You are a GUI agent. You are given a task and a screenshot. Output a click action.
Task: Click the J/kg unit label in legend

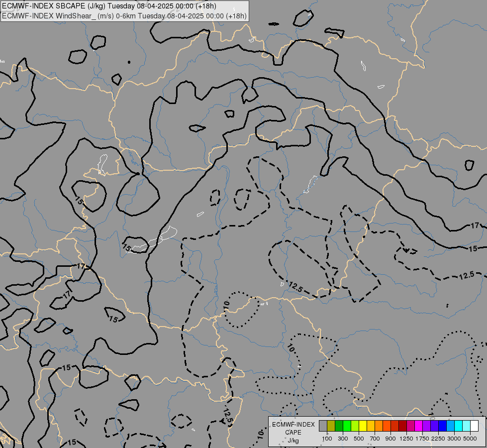coord(293,441)
